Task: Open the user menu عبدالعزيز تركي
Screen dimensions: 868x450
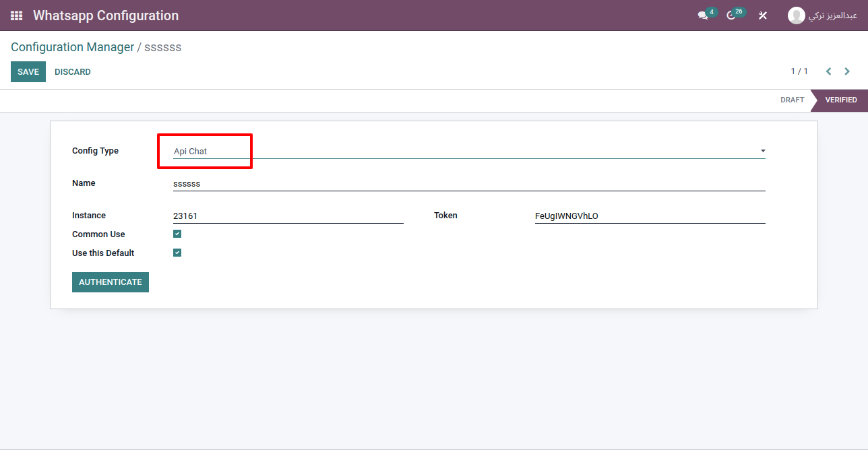Action: 823,15
